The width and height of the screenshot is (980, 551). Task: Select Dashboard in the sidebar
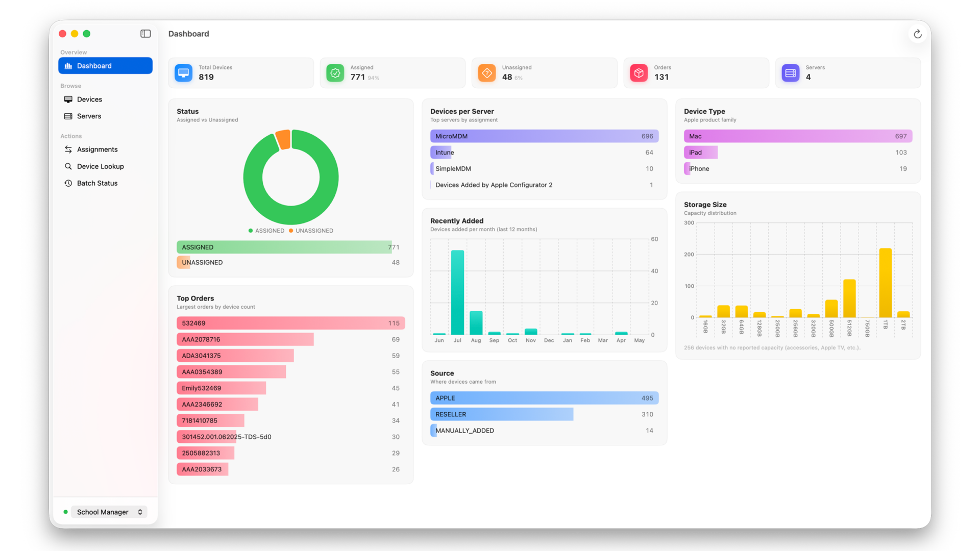pos(105,66)
